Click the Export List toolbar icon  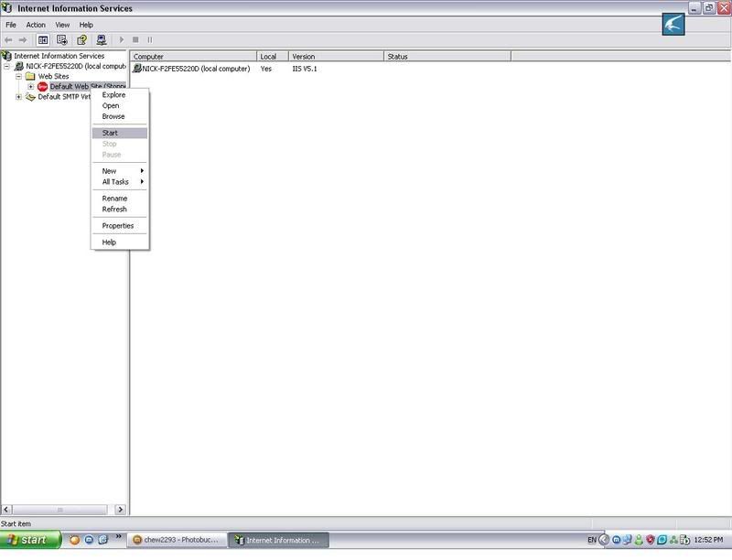(62, 39)
